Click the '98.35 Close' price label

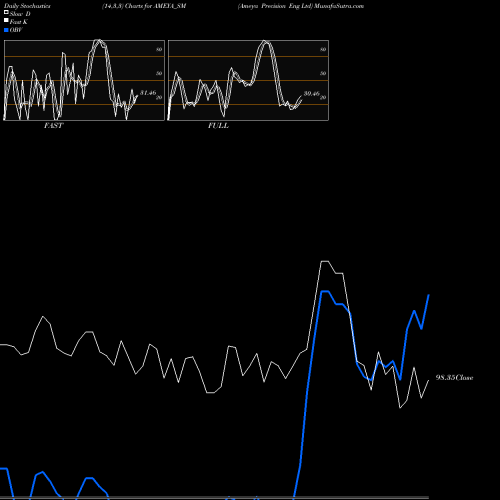click(454, 378)
